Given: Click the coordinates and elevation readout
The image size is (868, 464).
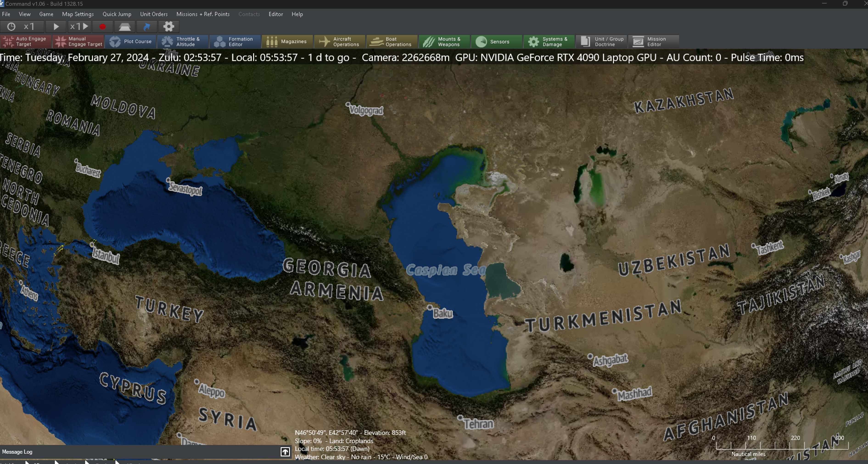Looking at the screenshot, I should pyautogui.click(x=350, y=433).
